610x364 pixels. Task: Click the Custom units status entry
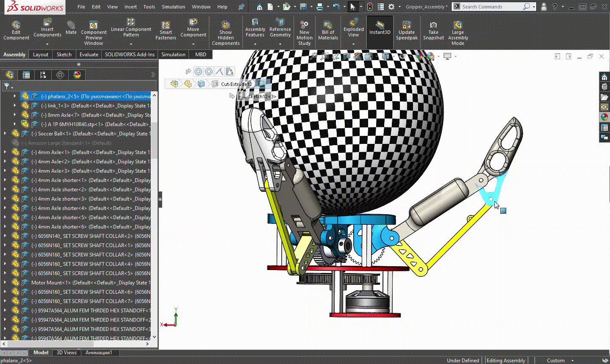(x=555, y=360)
